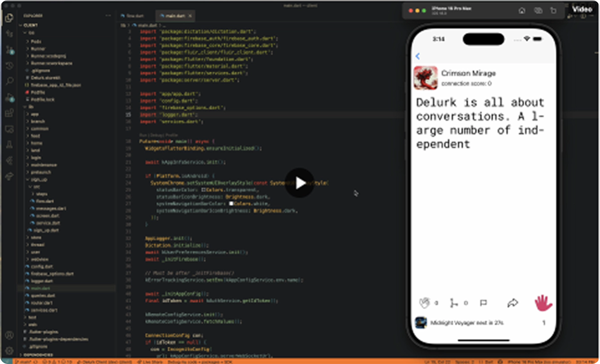Close the main.dart editor tab

(x=190, y=16)
